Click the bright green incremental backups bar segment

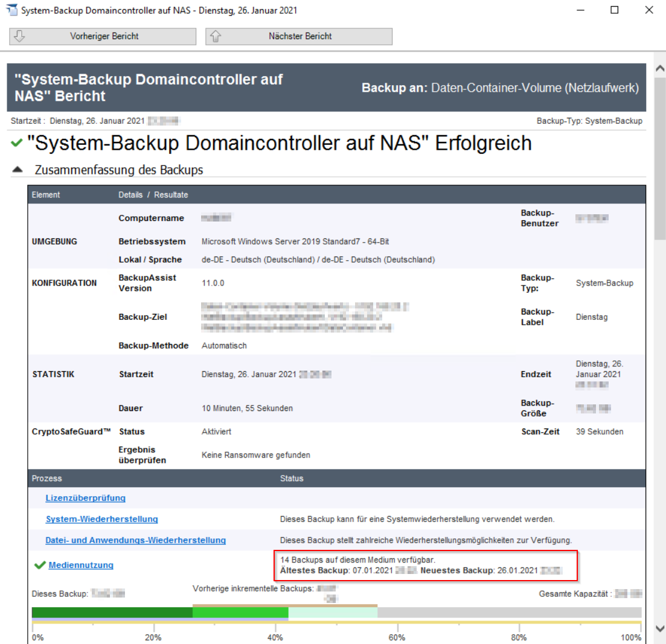240,613
